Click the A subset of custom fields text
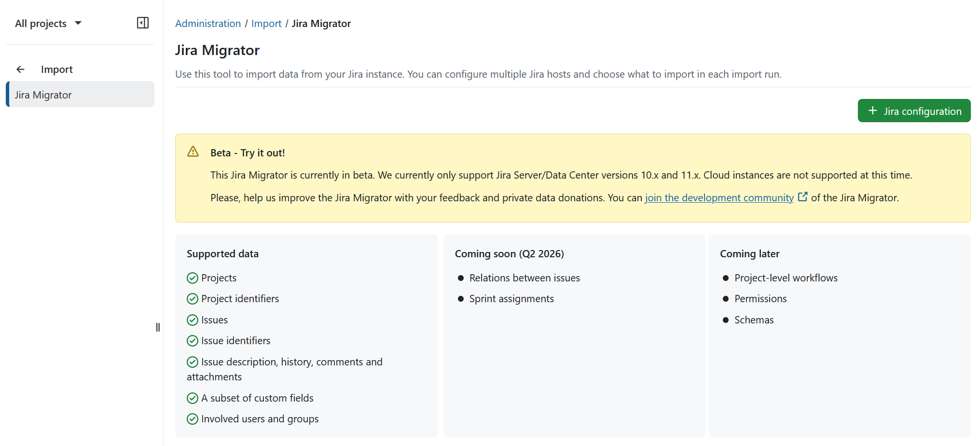980x446 pixels. (257, 398)
